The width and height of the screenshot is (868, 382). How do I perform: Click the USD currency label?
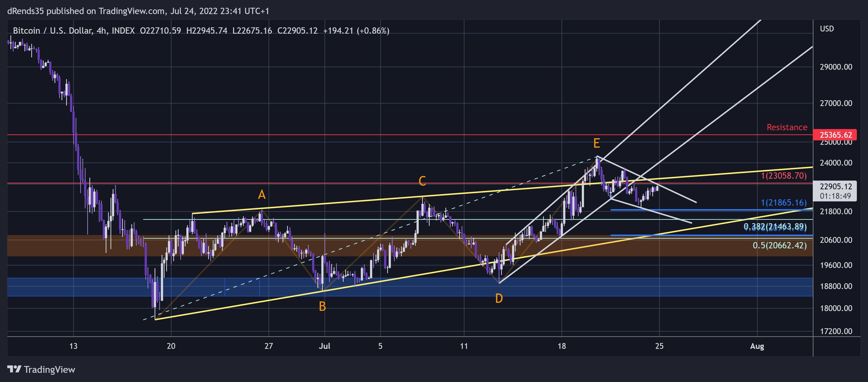pos(827,29)
